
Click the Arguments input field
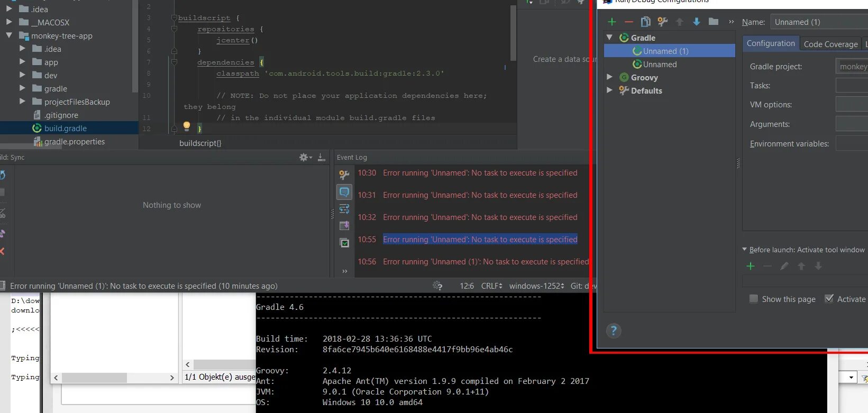[x=852, y=124]
